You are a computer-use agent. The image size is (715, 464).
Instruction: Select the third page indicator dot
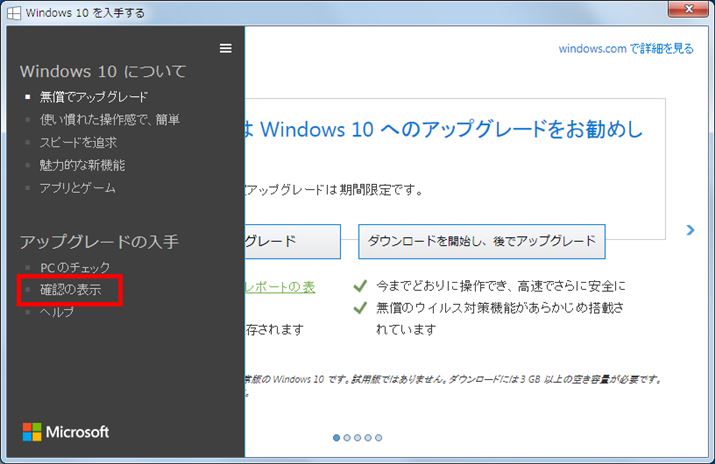(358, 438)
